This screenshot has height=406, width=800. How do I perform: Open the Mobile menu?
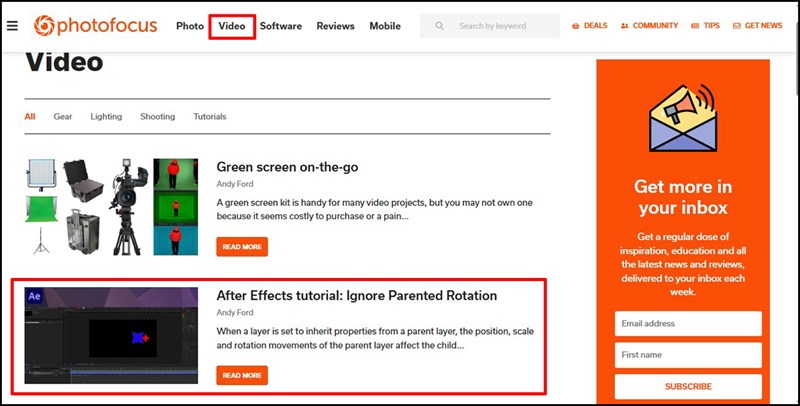point(385,26)
